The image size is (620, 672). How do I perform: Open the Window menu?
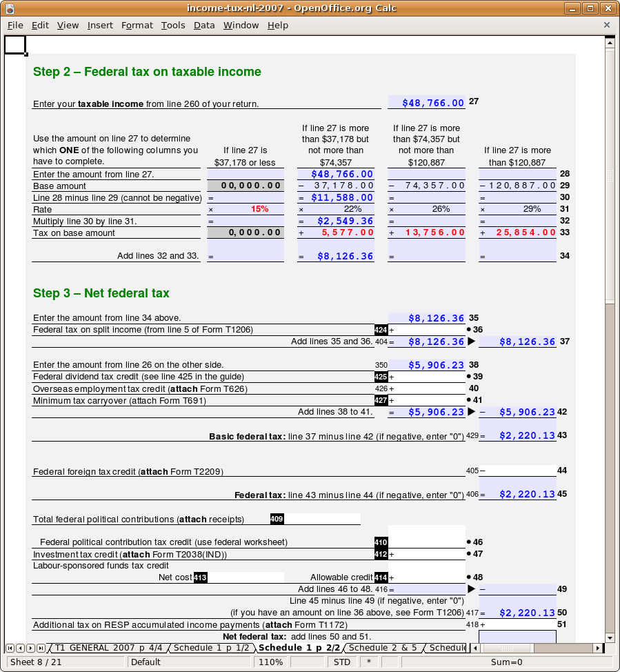point(241,26)
